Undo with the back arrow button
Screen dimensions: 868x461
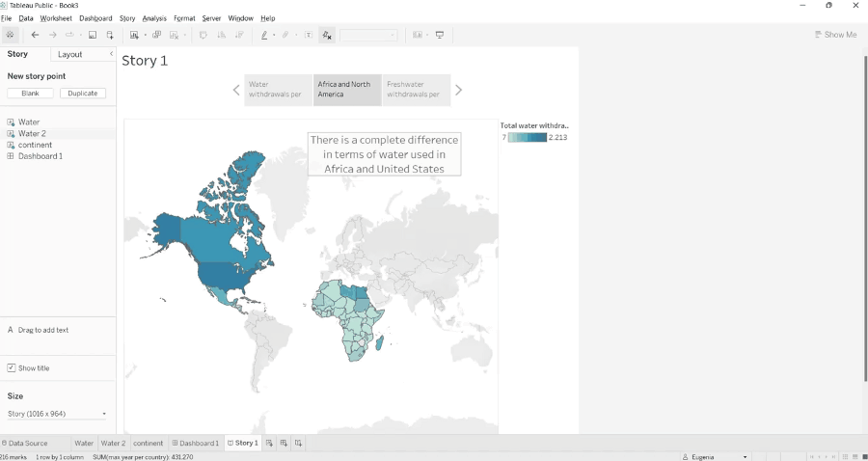pyautogui.click(x=35, y=35)
